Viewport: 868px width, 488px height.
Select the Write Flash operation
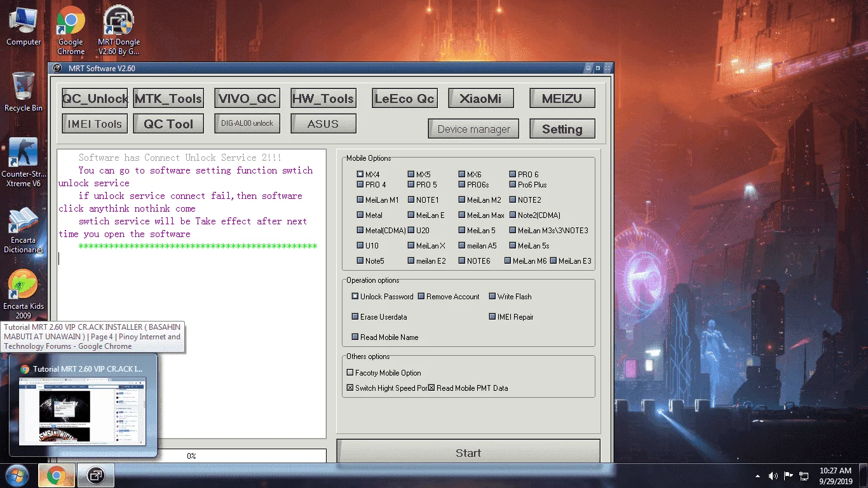pos(492,296)
